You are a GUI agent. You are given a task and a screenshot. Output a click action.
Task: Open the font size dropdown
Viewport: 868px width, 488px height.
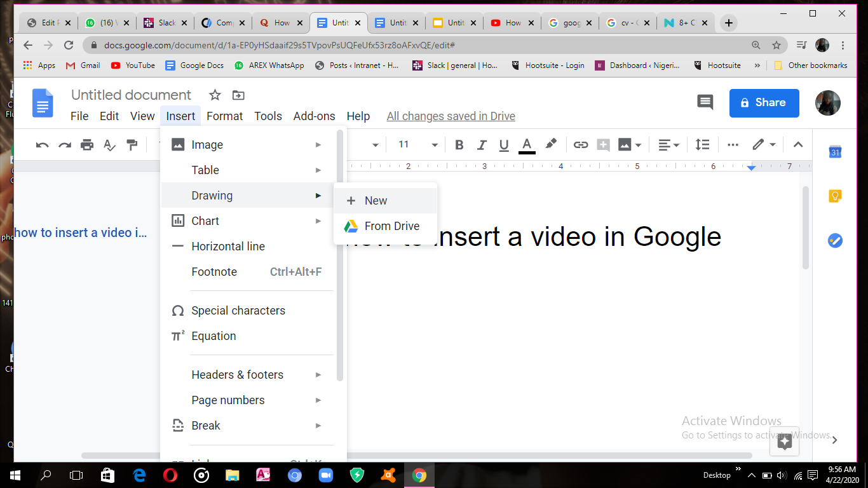click(x=435, y=145)
